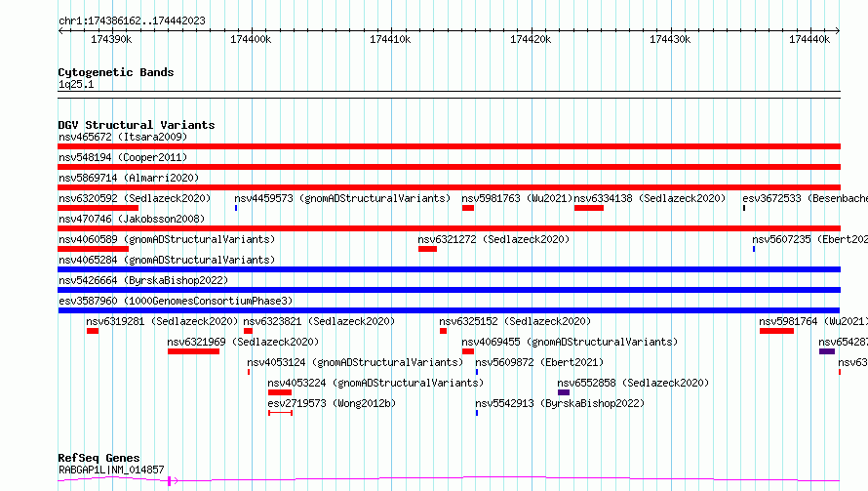
Task: Click the esv3672533 variant label
Action: coord(805,198)
